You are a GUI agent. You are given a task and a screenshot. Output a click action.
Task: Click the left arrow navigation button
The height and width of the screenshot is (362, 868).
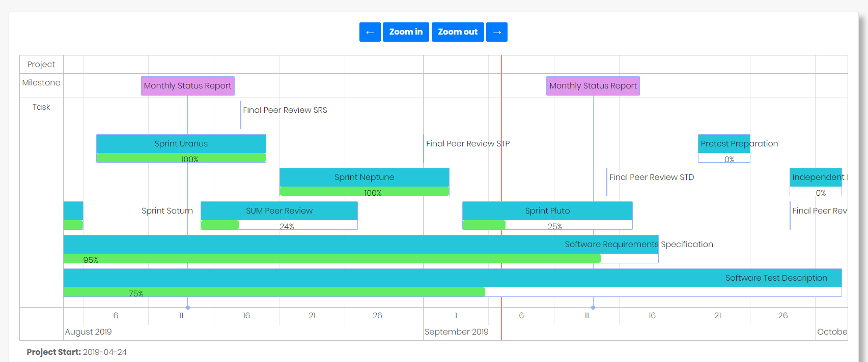coord(370,32)
